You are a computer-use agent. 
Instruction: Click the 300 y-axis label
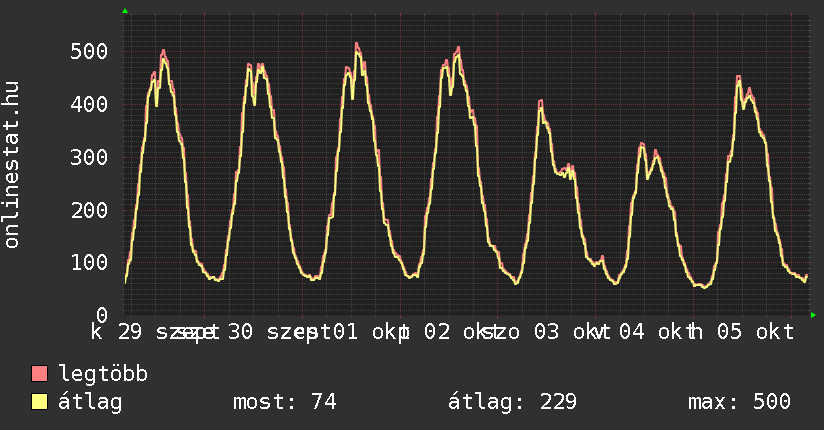[89, 157]
